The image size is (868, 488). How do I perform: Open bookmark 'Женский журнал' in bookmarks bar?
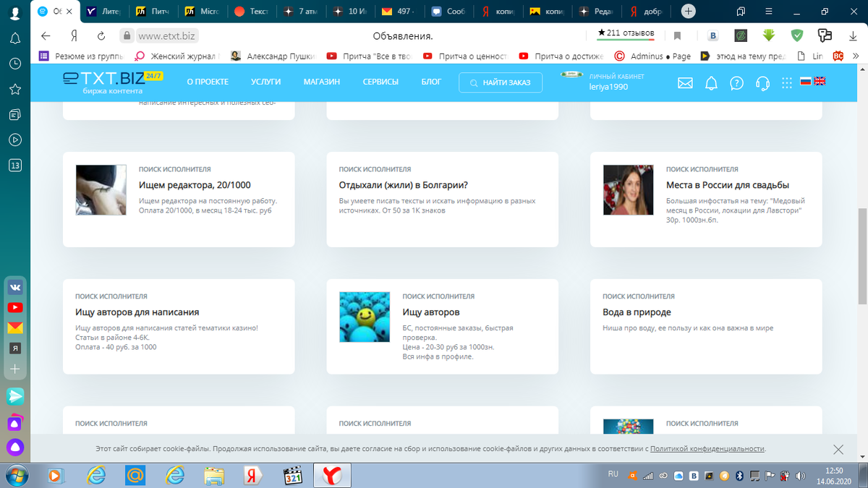click(177, 56)
